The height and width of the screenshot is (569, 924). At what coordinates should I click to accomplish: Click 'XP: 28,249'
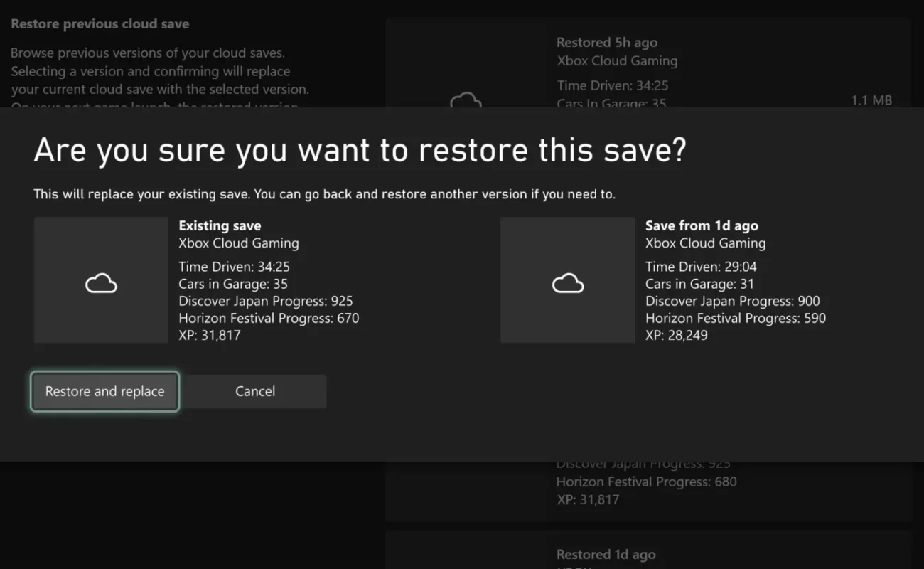point(677,335)
